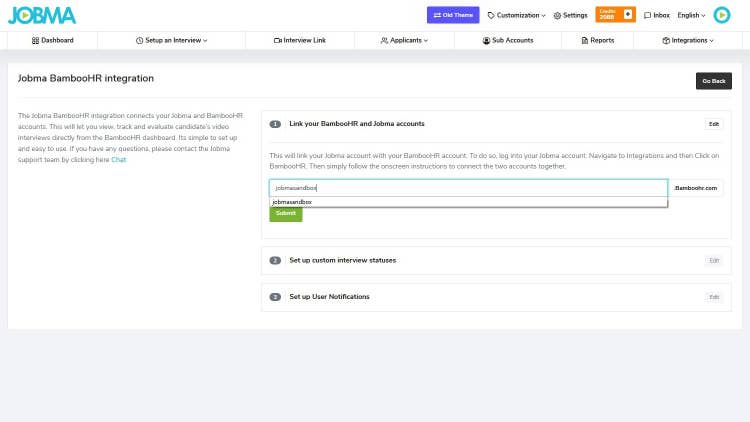Click the Set up custom interview statuses heading
The height and width of the screenshot is (422, 750).
coord(342,260)
